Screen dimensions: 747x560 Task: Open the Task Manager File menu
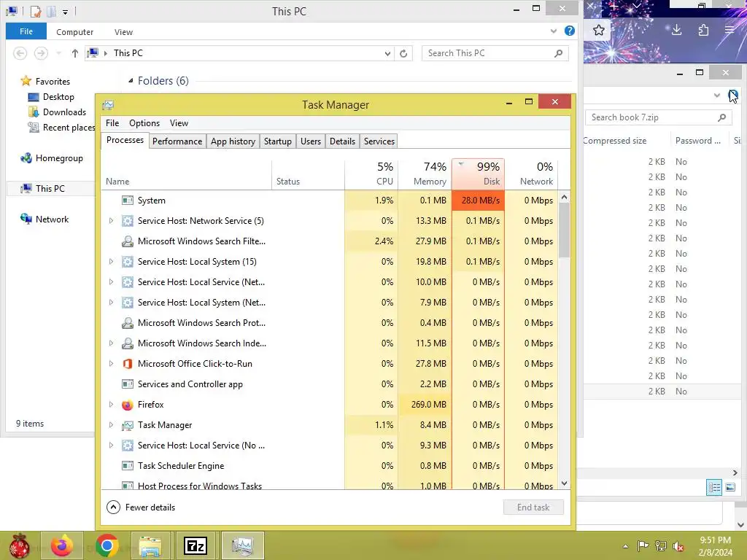112,123
